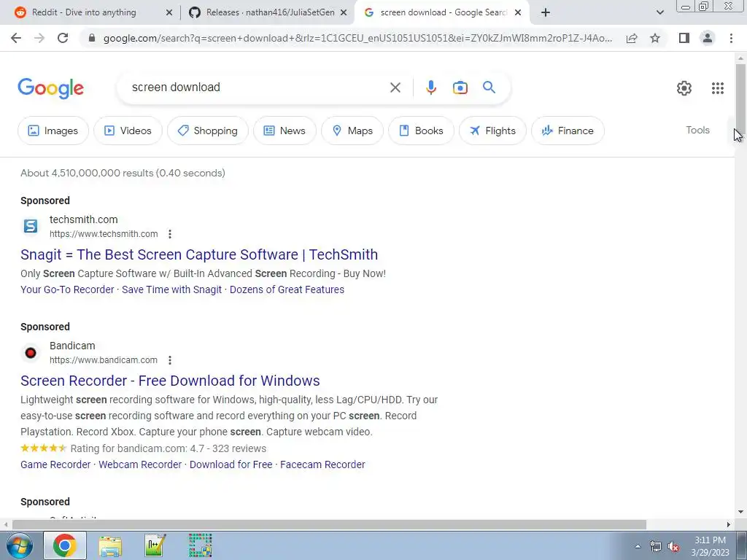Close the JuliaSetGen GitHub tab

pos(344,13)
